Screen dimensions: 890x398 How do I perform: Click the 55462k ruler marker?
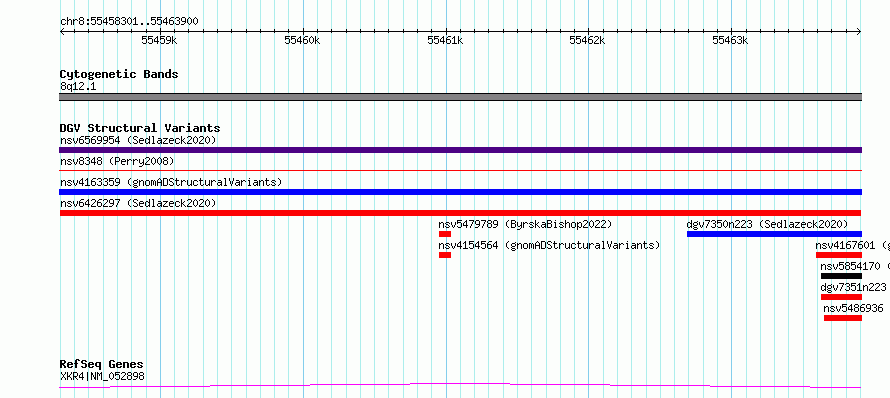pyautogui.click(x=588, y=40)
